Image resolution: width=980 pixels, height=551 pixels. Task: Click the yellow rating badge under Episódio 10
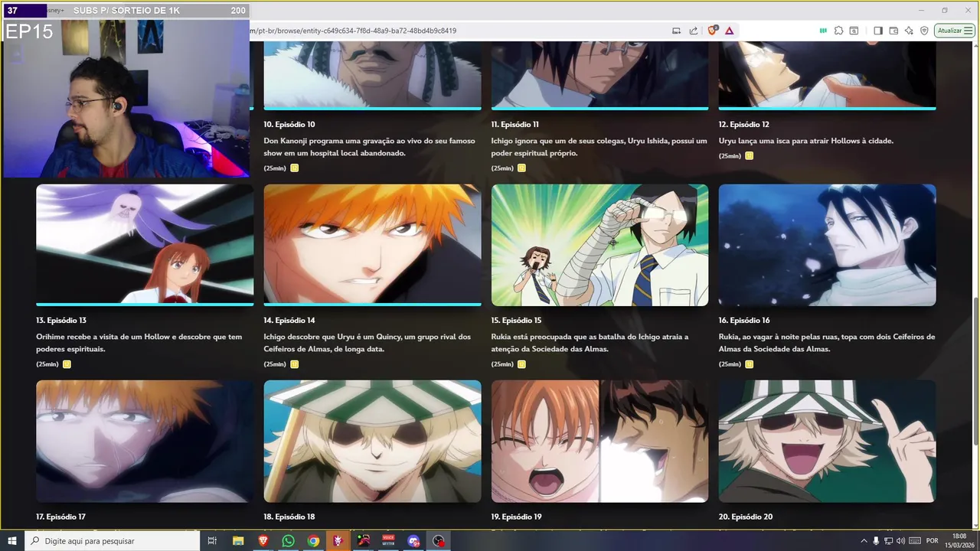[x=295, y=168]
